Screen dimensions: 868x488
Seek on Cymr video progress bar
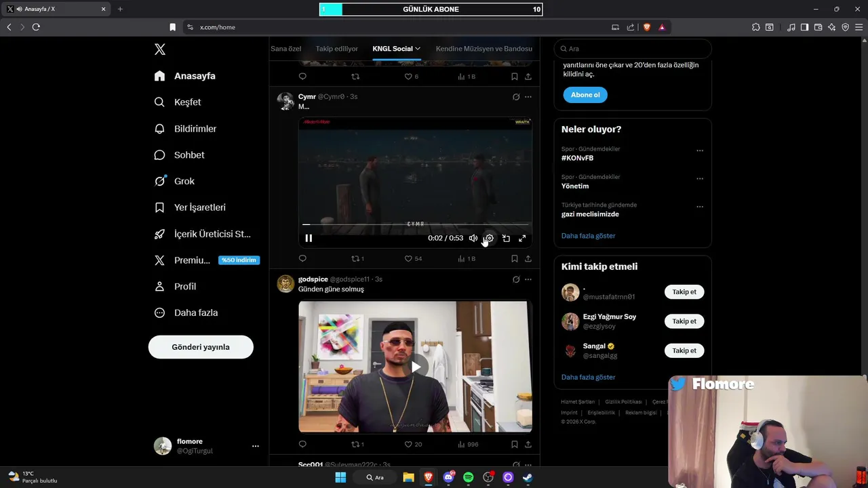tap(415, 224)
